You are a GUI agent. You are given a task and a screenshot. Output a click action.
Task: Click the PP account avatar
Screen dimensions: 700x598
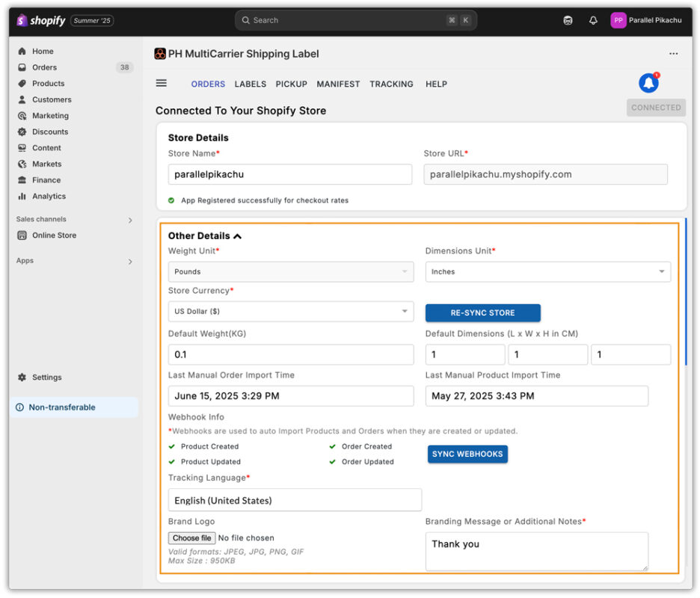pyautogui.click(x=618, y=20)
